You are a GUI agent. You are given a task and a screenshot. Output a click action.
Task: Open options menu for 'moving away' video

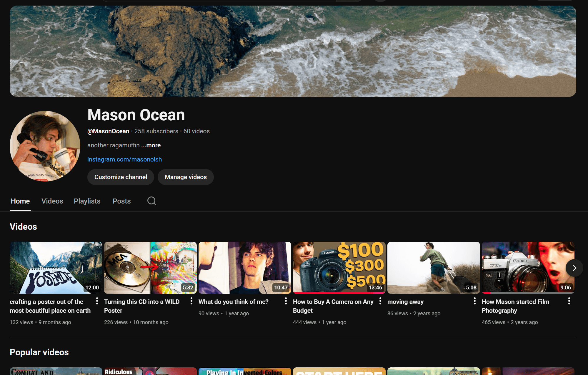[474, 301]
